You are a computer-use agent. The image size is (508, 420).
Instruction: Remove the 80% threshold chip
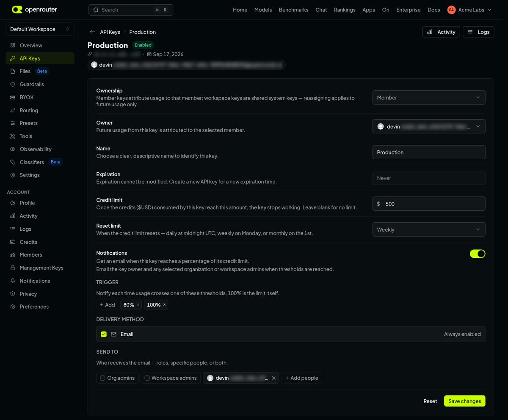tap(138, 305)
